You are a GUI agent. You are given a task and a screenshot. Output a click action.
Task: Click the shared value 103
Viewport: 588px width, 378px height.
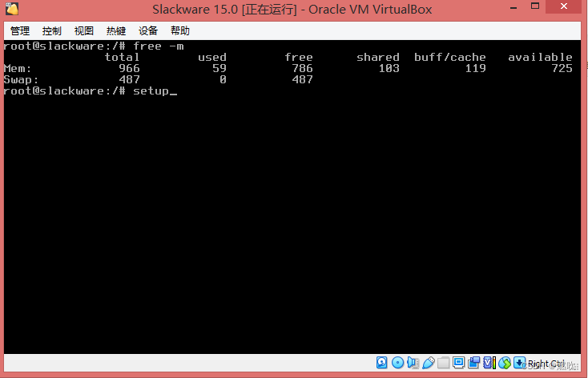[389, 68]
